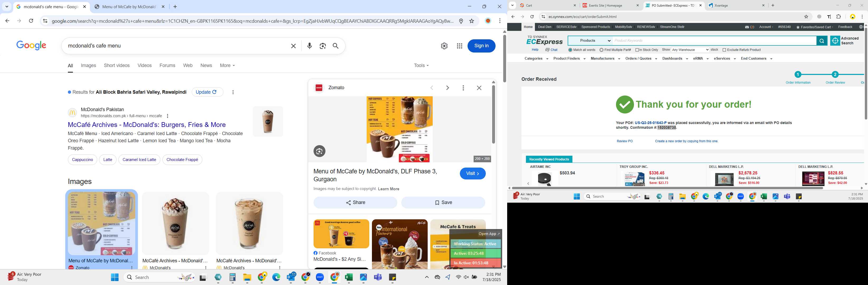Open ECExpress mail notifications (2)

tap(749, 27)
